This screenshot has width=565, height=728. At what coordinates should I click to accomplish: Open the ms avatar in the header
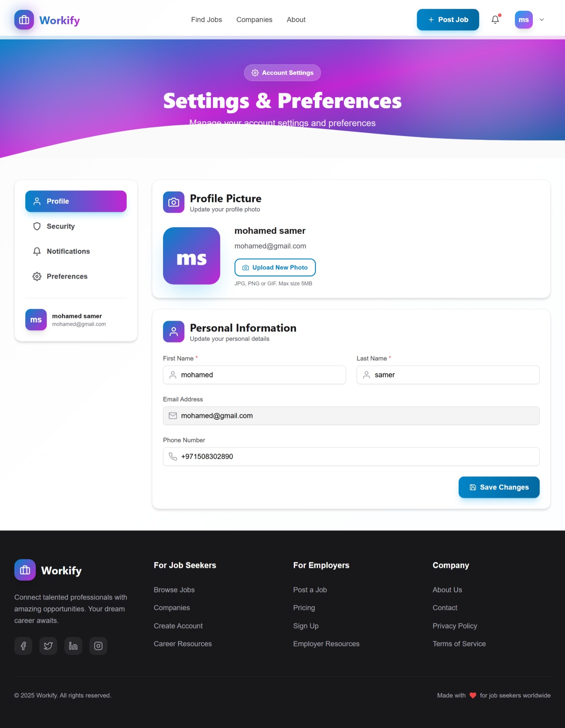(523, 20)
